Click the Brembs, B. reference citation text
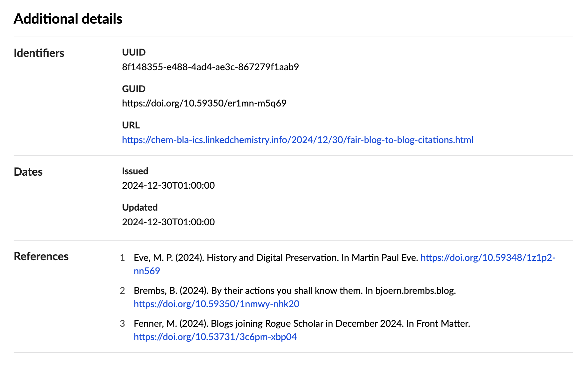Screen dimensions: 588x372 tap(294, 291)
